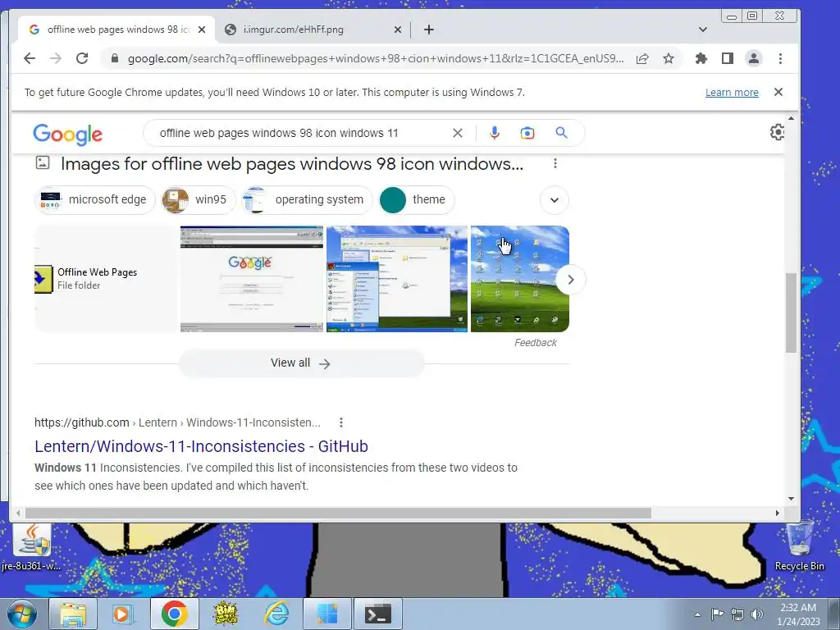Open the Learn more link about updates
The image size is (840, 630).
(732, 92)
